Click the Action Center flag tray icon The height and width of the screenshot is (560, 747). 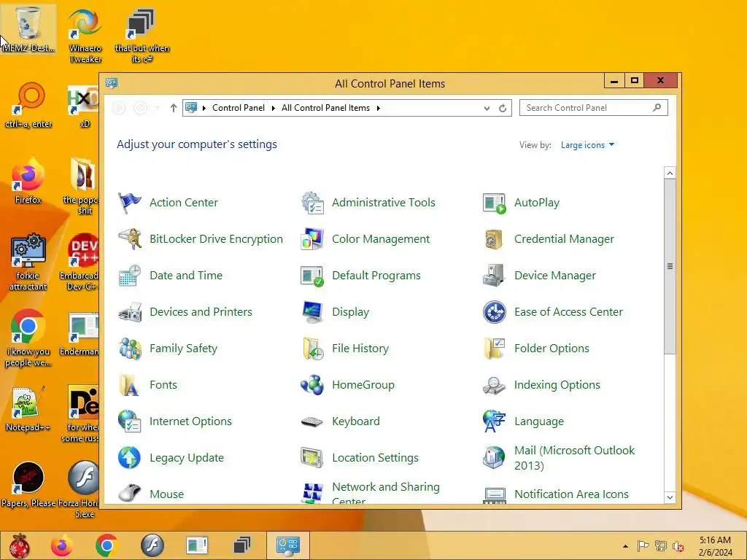tap(643, 546)
